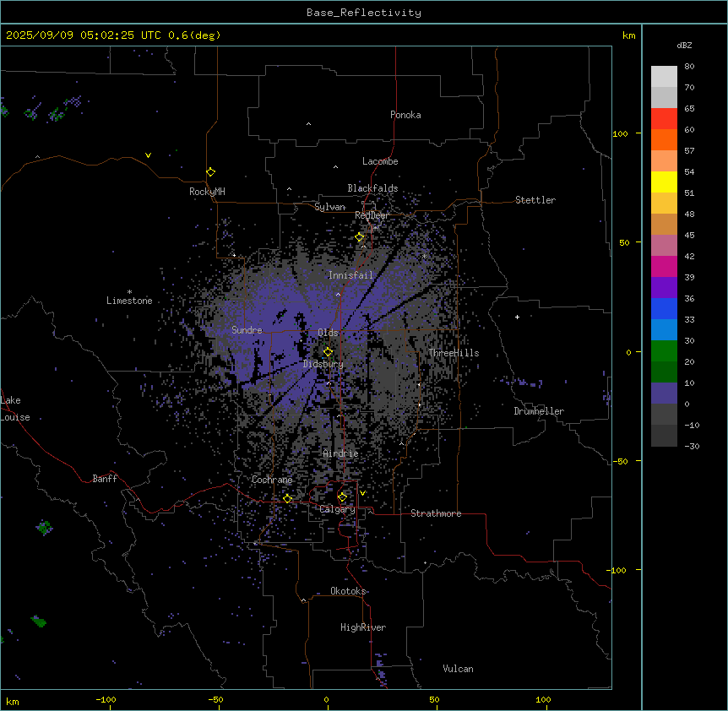Select the bright green 30-20 dBZ swatch
728x711 pixels.
point(664,351)
